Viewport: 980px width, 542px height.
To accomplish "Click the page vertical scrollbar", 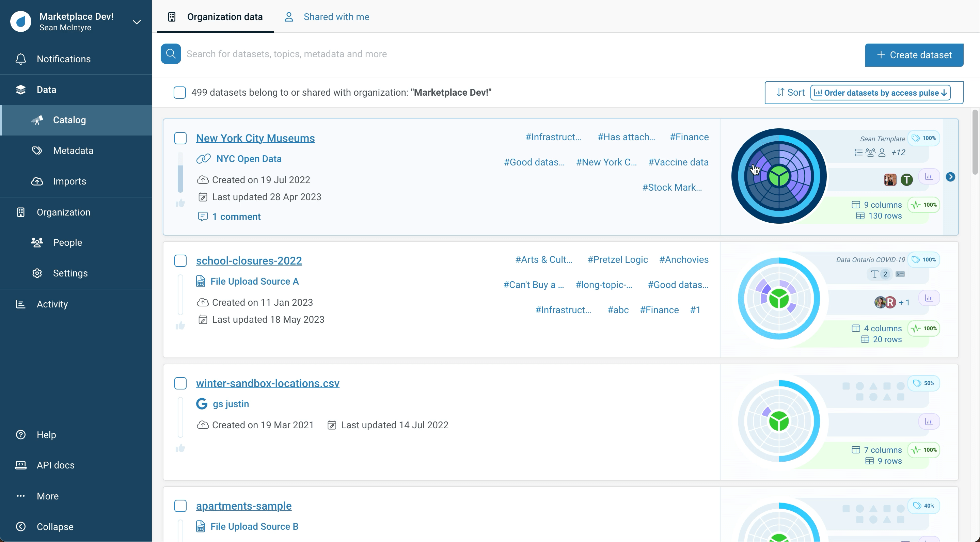I will pos(975,142).
